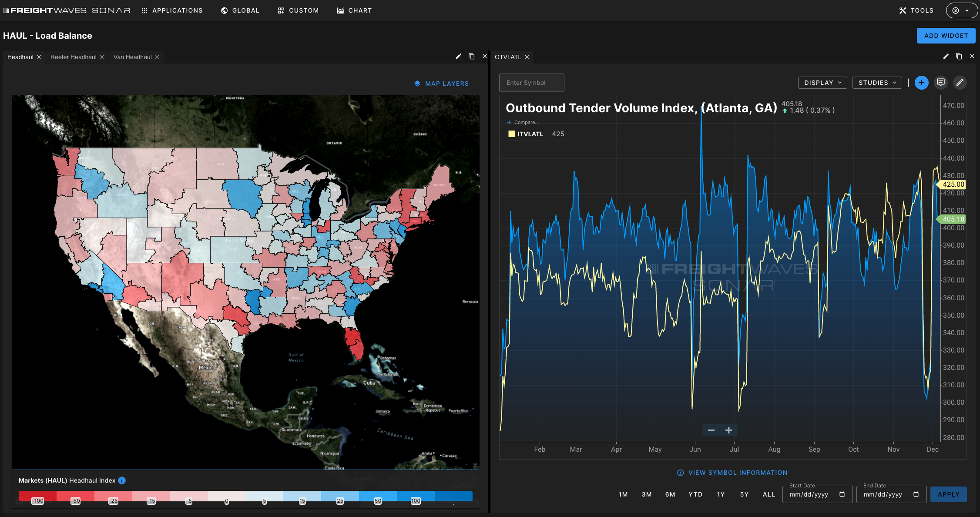
Task: Close the Van Headhaul tab
Action: click(157, 57)
